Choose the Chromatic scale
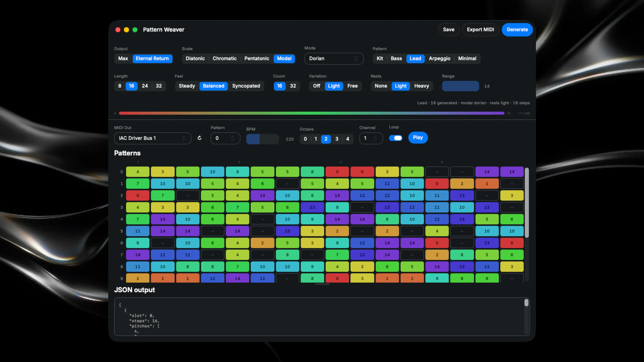The width and height of the screenshot is (644, 362). coord(225,59)
